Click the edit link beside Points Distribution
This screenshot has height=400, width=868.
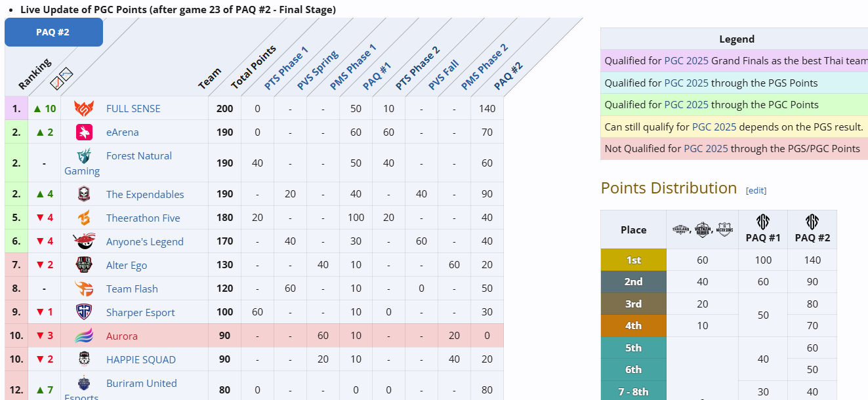coord(756,190)
